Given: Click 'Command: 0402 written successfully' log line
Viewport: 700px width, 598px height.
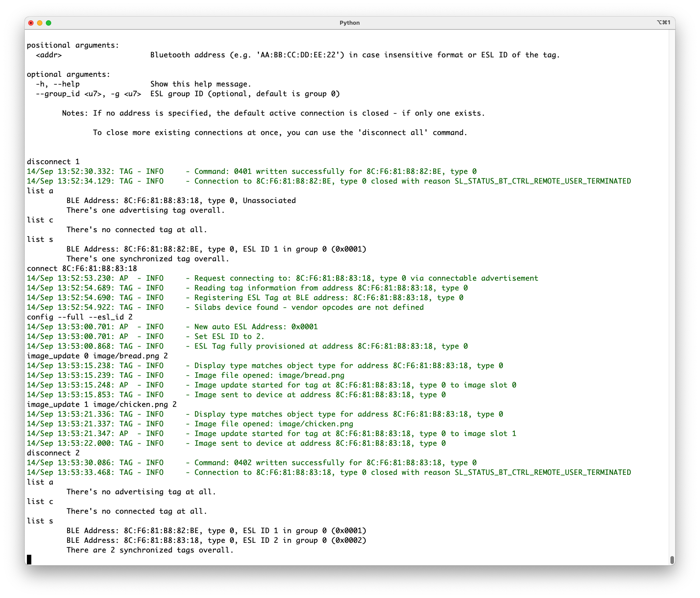Looking at the screenshot, I should pyautogui.click(x=252, y=463).
